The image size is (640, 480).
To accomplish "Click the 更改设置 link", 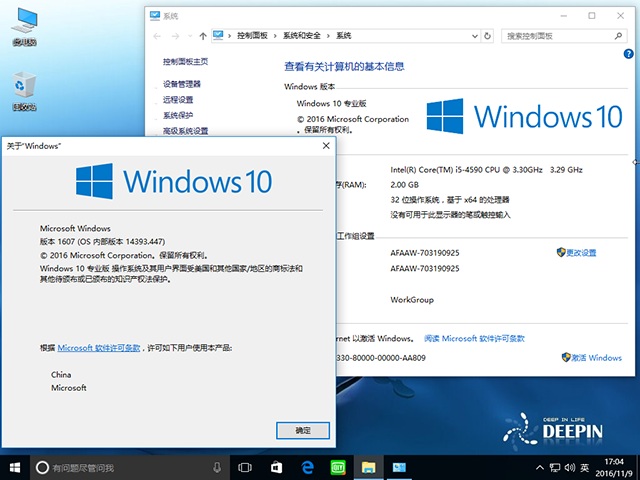I will 580,253.
